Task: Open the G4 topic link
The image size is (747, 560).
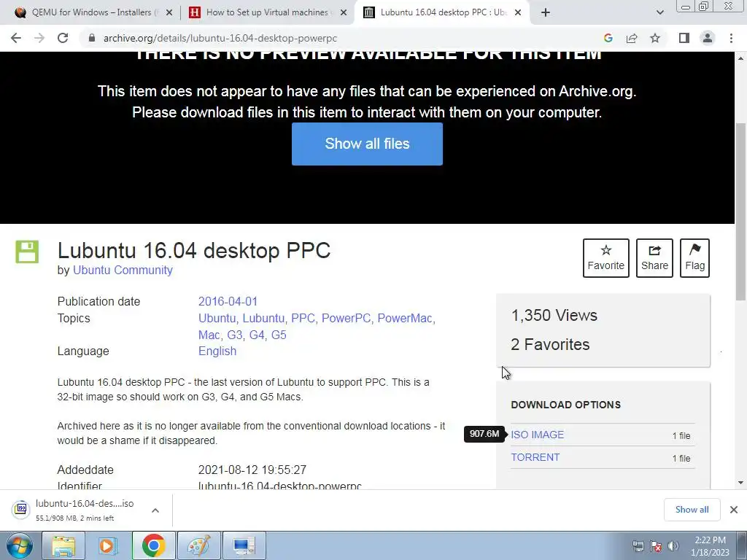Action: tap(256, 335)
